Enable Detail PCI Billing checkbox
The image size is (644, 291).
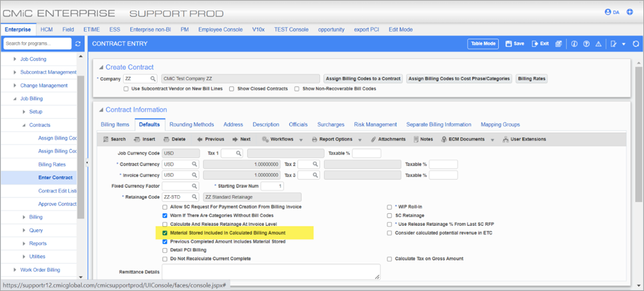click(x=165, y=250)
